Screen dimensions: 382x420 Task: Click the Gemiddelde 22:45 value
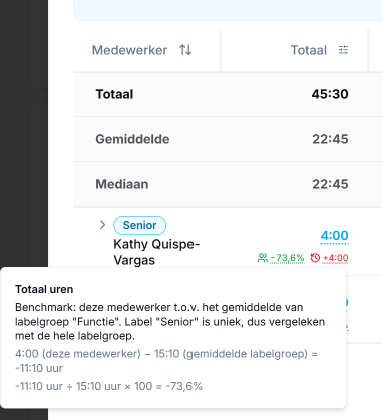pos(330,139)
